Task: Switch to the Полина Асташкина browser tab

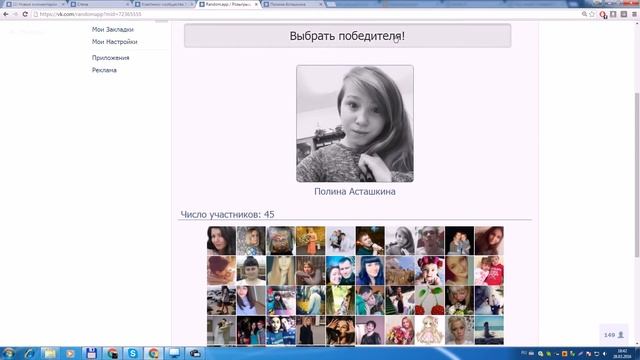Action: click(x=293, y=4)
